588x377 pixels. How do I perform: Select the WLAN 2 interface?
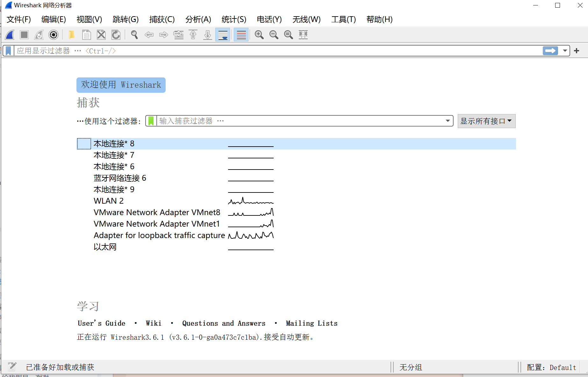point(108,201)
